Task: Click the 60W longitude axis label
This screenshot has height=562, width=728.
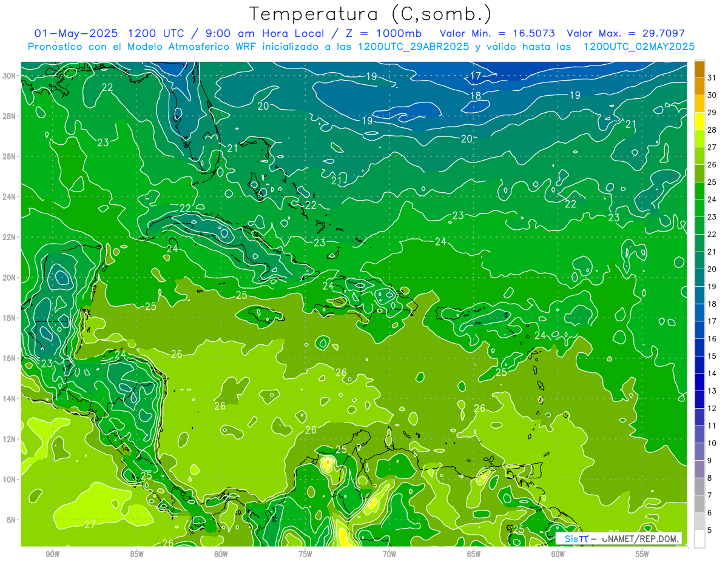Action: tap(558, 555)
